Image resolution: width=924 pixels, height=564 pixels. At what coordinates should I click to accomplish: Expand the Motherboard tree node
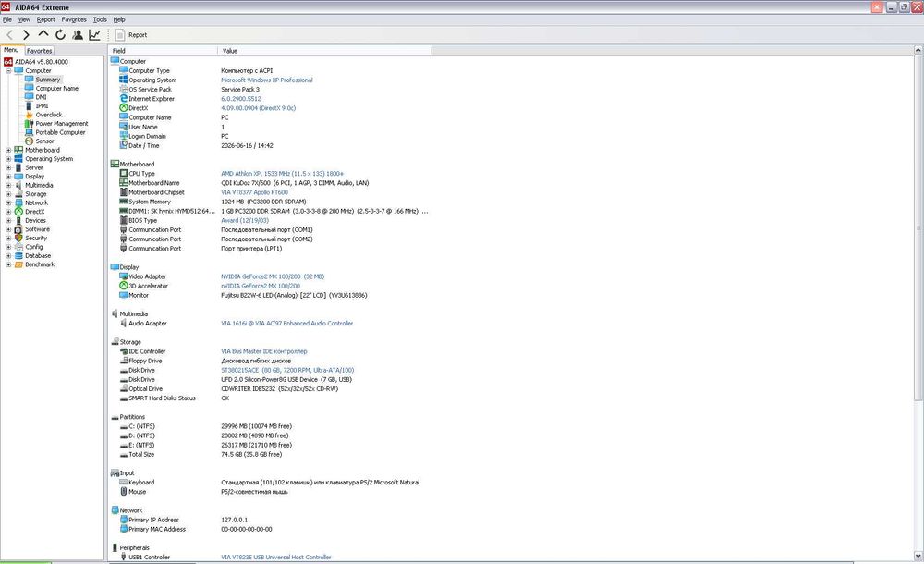point(8,150)
